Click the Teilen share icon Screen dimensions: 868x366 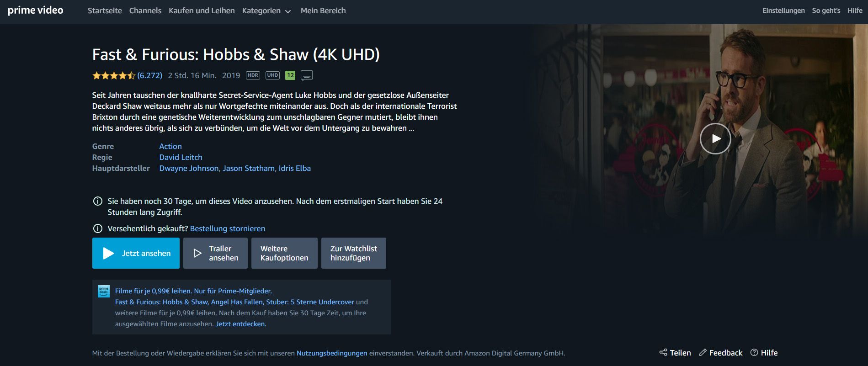(x=663, y=352)
